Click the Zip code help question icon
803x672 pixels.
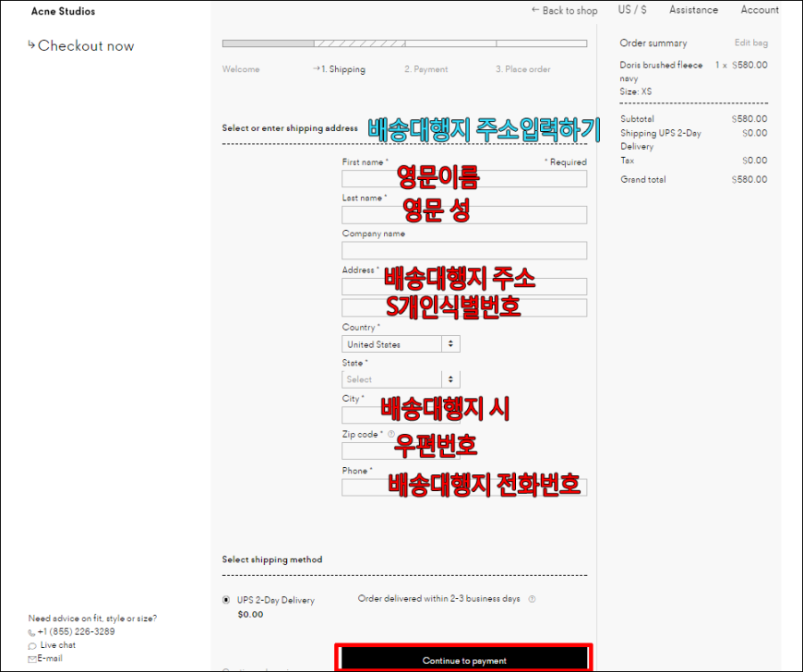pos(391,434)
